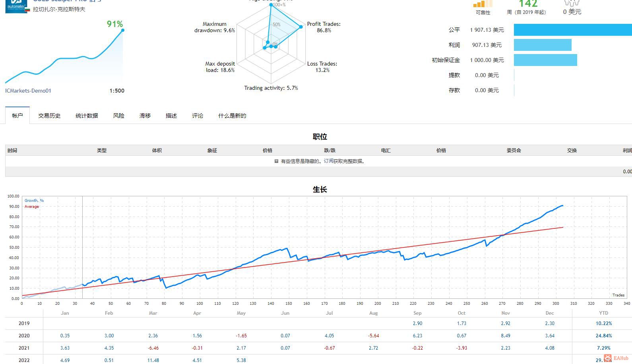Click the 交换 column header
The image size is (632, 364).
572,151
